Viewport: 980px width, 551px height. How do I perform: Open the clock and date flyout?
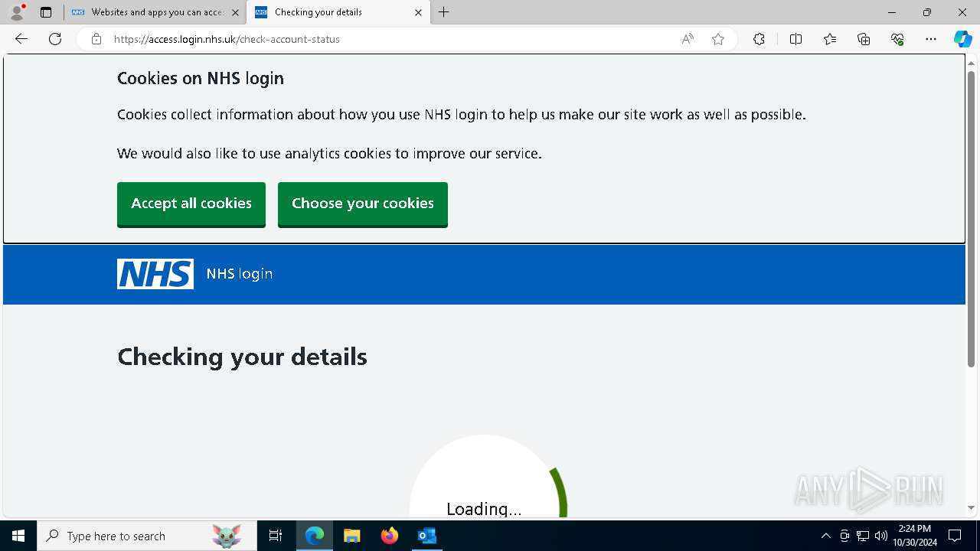[x=915, y=536]
